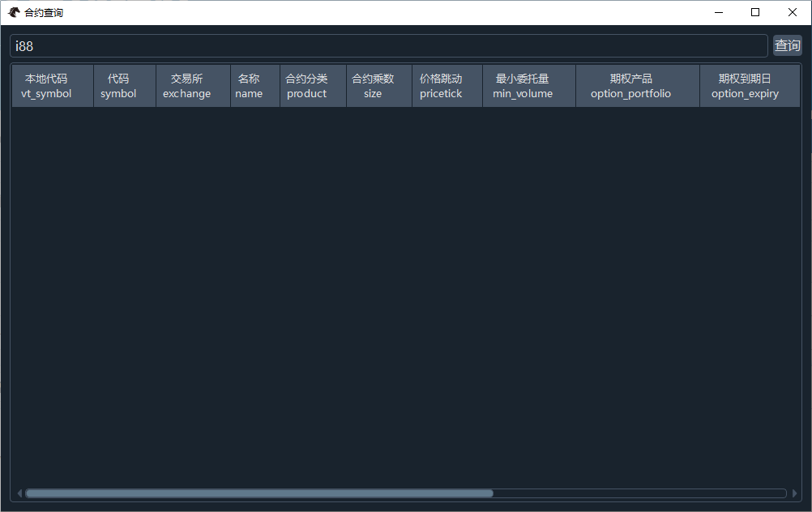Select the 交易所 exchange column header

tap(186, 86)
